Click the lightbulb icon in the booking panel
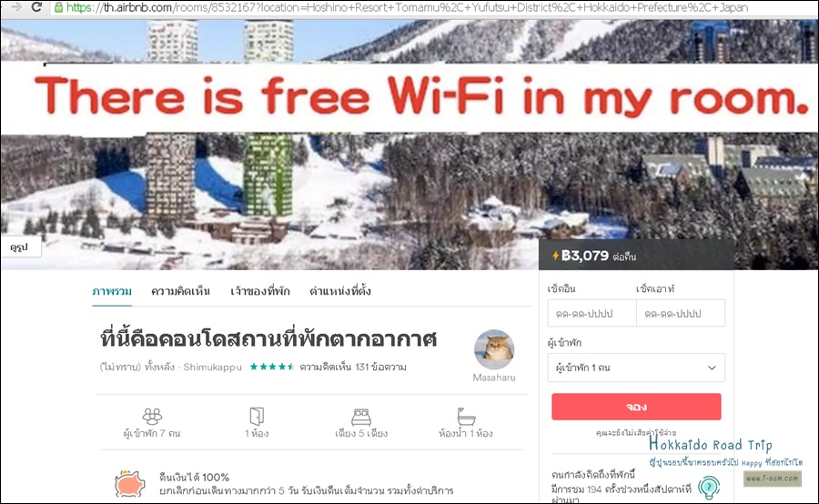This screenshot has height=504, width=819. [x=709, y=488]
